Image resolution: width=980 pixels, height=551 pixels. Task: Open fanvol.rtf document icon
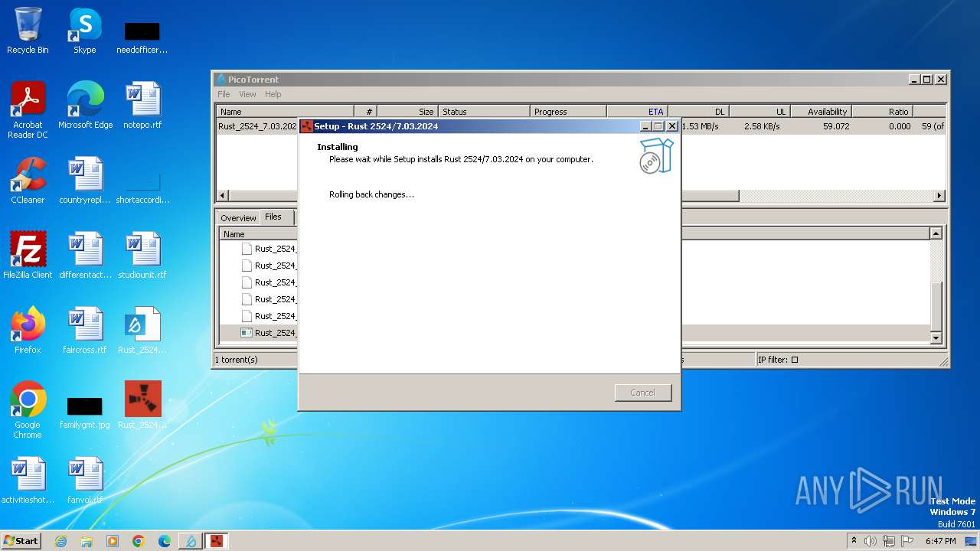[x=85, y=481]
